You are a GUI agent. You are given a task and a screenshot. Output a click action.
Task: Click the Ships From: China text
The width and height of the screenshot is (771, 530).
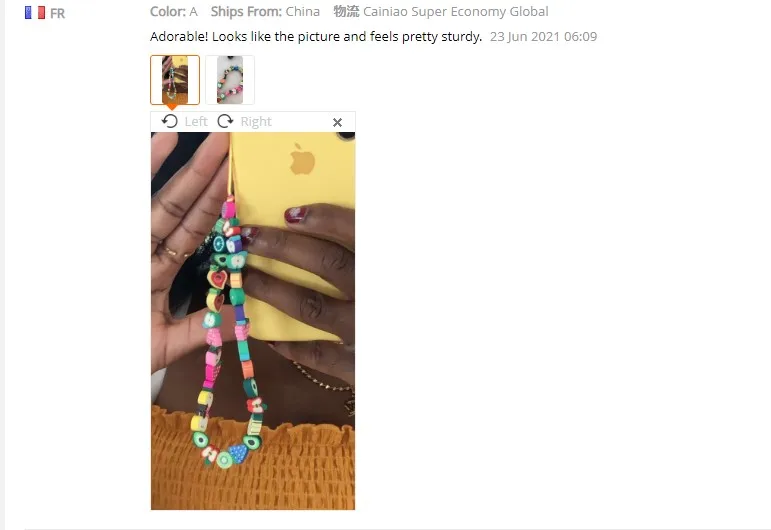click(265, 11)
